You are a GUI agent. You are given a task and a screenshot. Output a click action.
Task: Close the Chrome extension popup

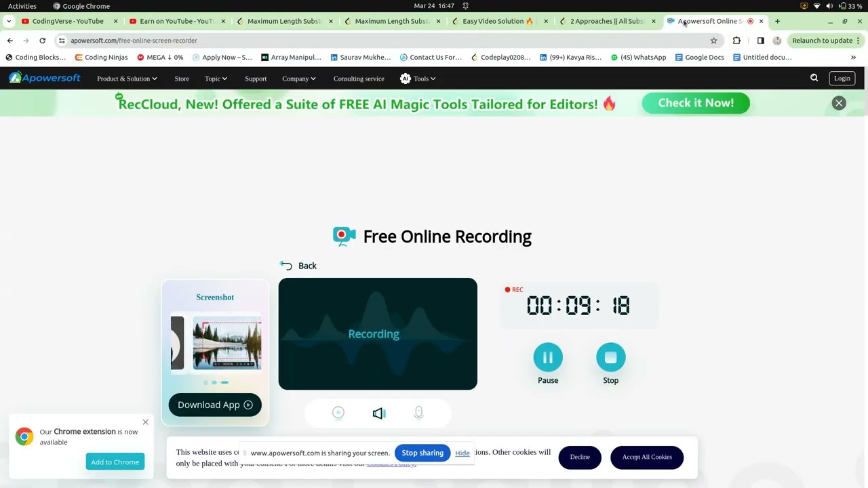[x=145, y=422]
